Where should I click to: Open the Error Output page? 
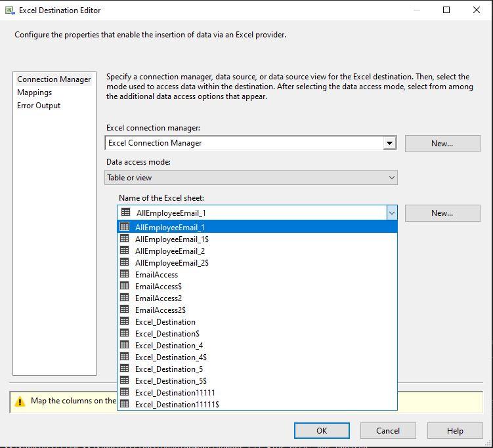(x=39, y=106)
